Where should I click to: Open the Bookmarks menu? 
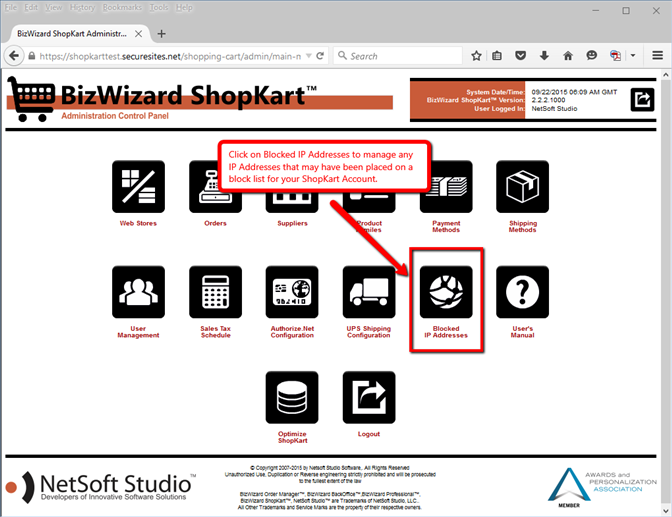122,8
